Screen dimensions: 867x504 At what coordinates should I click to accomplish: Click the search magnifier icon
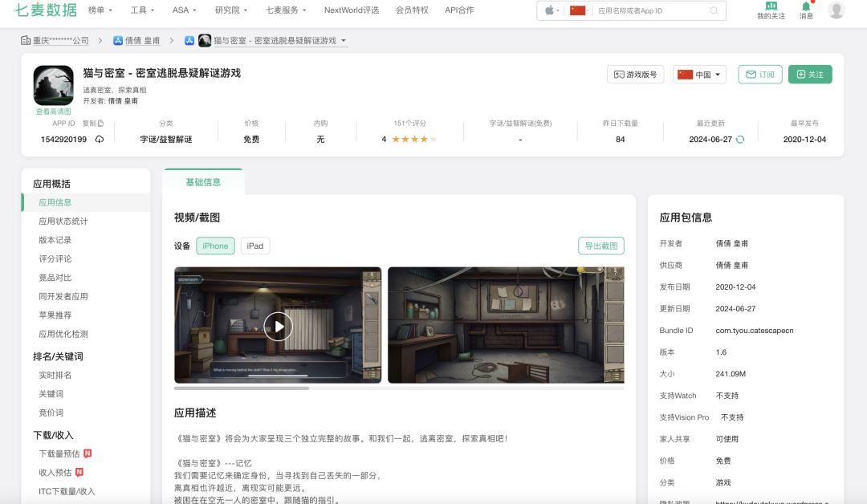point(714,10)
